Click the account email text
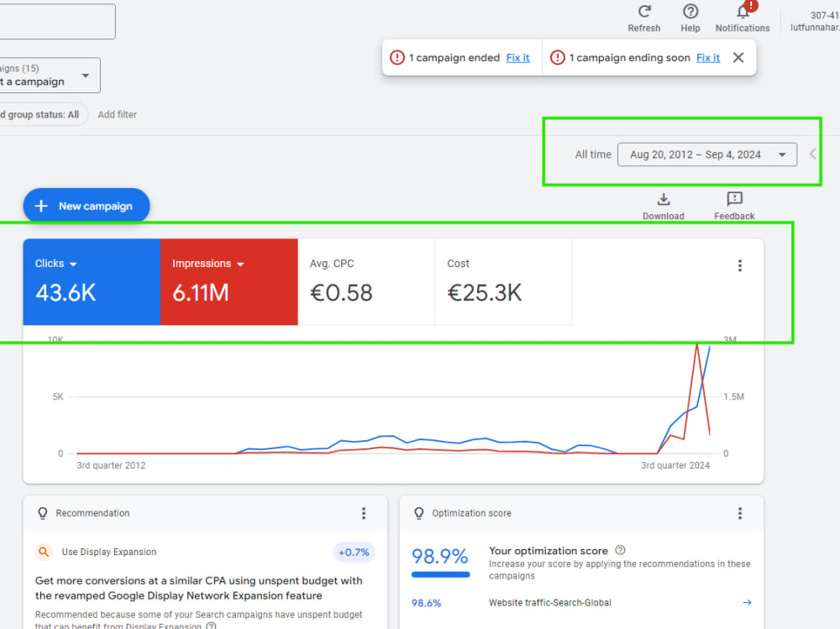840x629 pixels. [816, 28]
